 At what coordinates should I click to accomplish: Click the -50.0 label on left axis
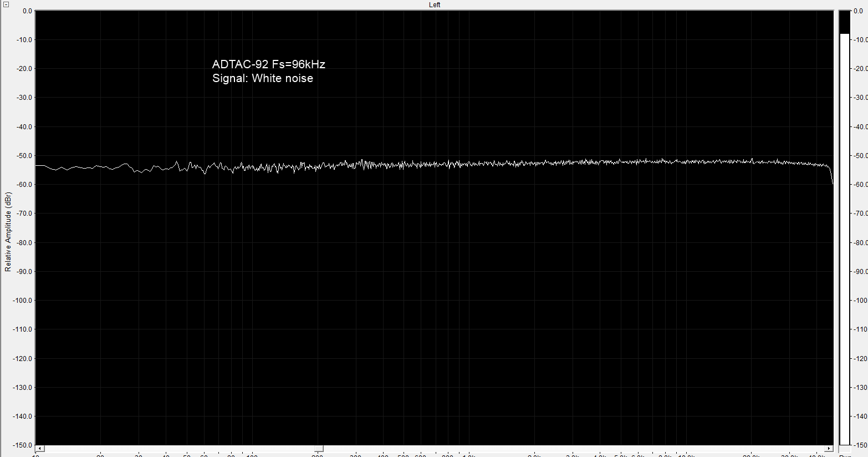pyautogui.click(x=25, y=156)
